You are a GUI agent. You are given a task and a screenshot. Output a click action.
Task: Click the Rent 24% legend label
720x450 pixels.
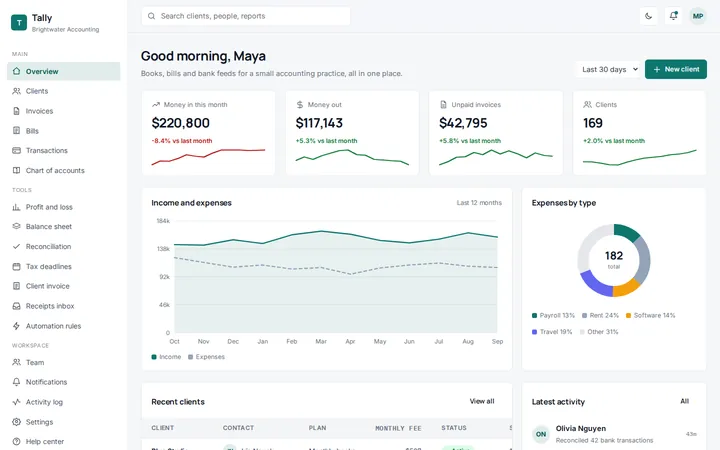pos(604,315)
